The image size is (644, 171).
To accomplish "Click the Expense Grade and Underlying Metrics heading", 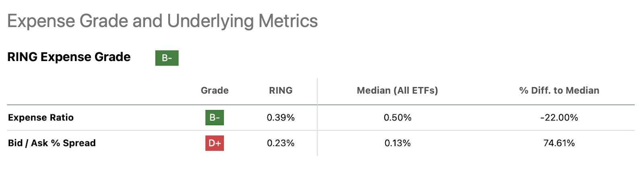I will [x=162, y=21].
